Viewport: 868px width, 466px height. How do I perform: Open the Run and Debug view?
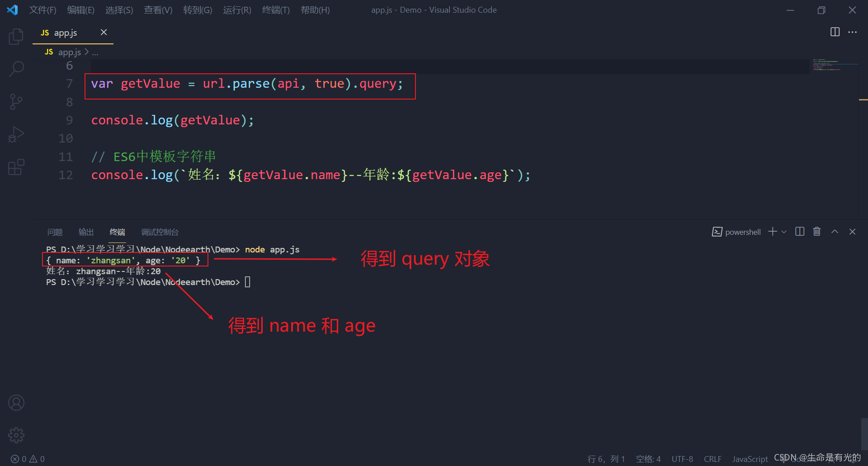point(16,134)
